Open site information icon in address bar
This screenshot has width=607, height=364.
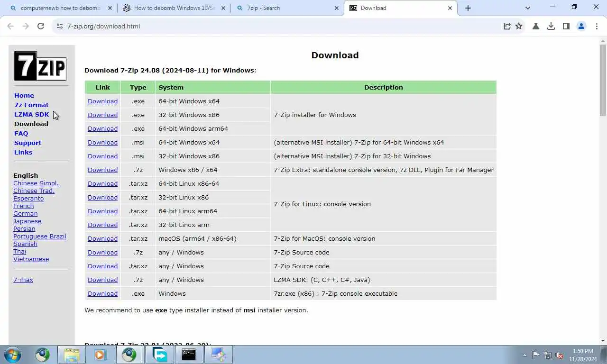[x=59, y=26]
